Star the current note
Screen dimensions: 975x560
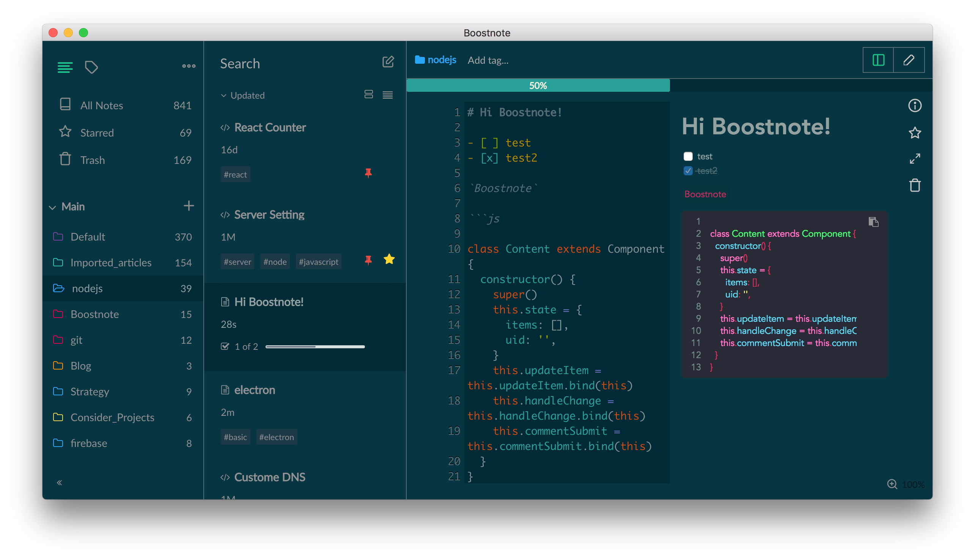click(x=915, y=133)
